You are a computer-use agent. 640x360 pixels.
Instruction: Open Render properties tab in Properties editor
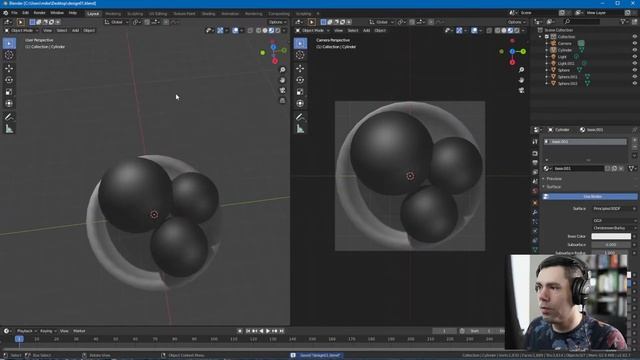[x=535, y=153]
